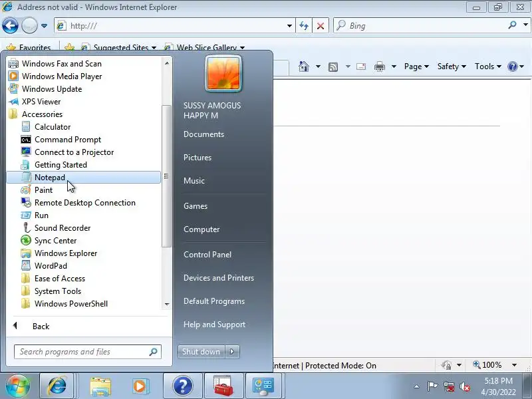Launch Sound Recorder
Screen dimensions: 532x399
point(56,227)
